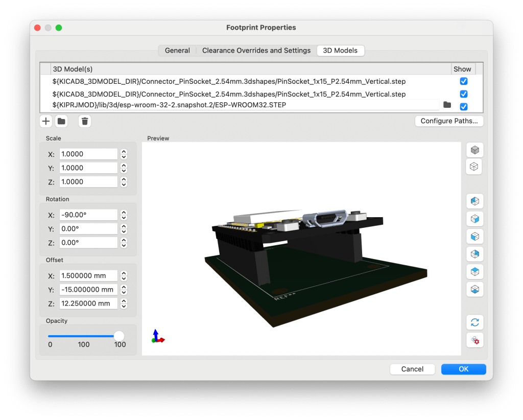Open 3D preview settings gear icon
Viewport: 523px width, 420px height.
[x=474, y=340]
